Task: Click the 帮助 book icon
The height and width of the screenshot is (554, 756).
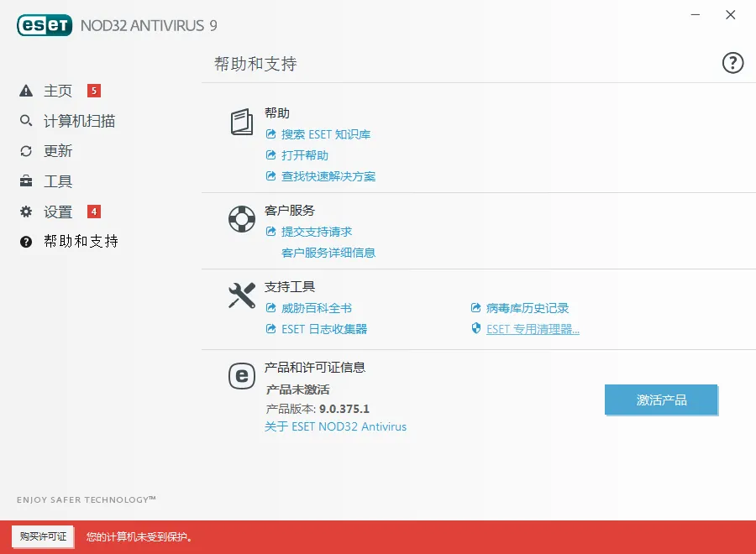Action: [241, 123]
